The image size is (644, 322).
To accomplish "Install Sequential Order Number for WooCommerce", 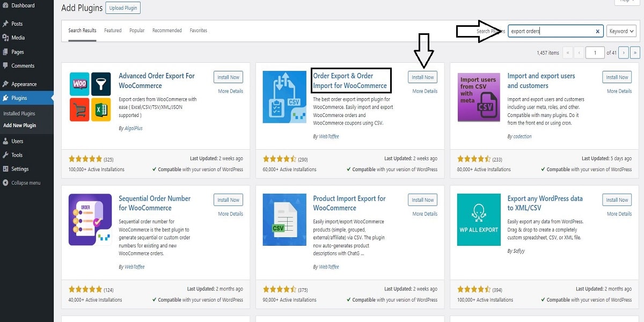I will [x=228, y=200].
